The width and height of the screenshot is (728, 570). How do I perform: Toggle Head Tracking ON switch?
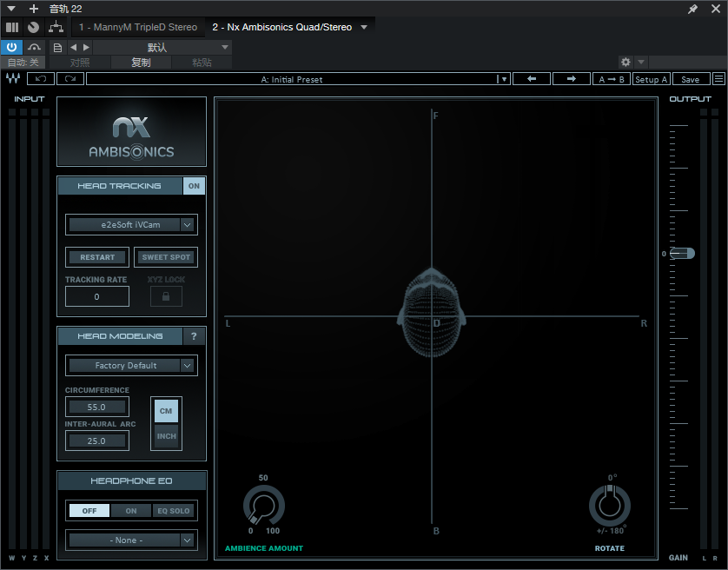[x=194, y=186]
